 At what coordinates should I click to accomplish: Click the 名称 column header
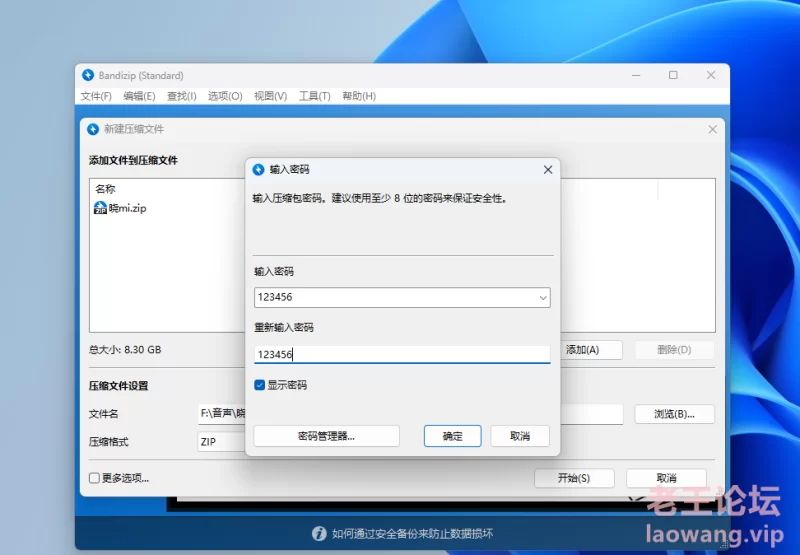(x=105, y=189)
